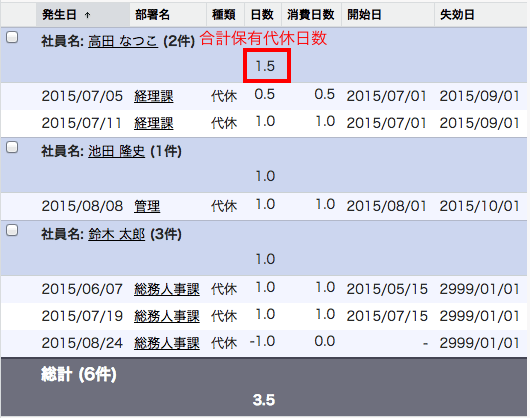Follow the 鈴木 太郎 employee link
Viewport: 530px width, 418px height.
click(x=117, y=235)
